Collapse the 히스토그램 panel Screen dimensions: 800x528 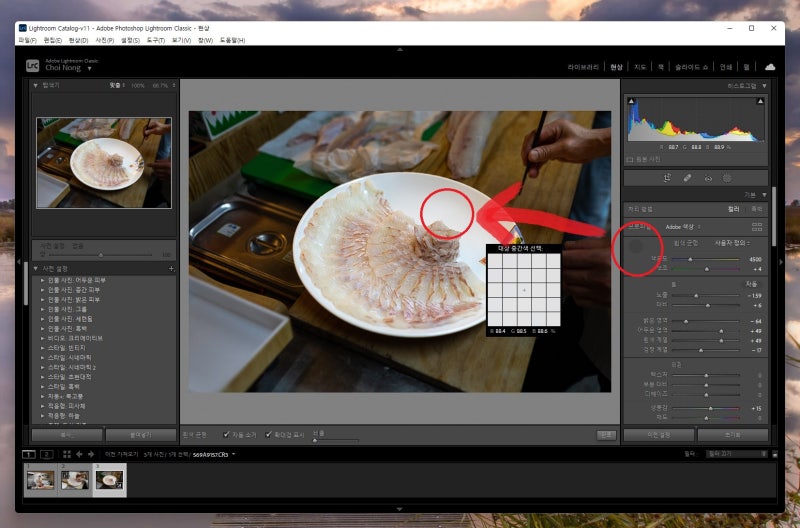pyautogui.click(x=764, y=86)
